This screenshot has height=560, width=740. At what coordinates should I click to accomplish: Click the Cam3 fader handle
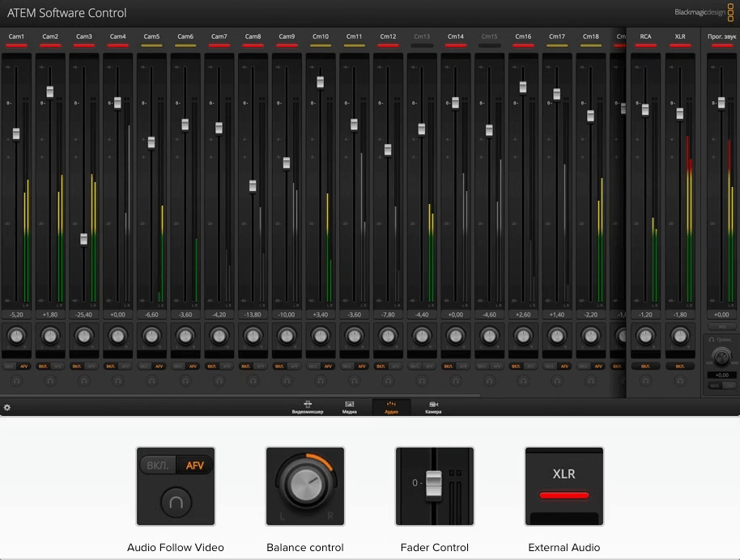click(x=84, y=239)
